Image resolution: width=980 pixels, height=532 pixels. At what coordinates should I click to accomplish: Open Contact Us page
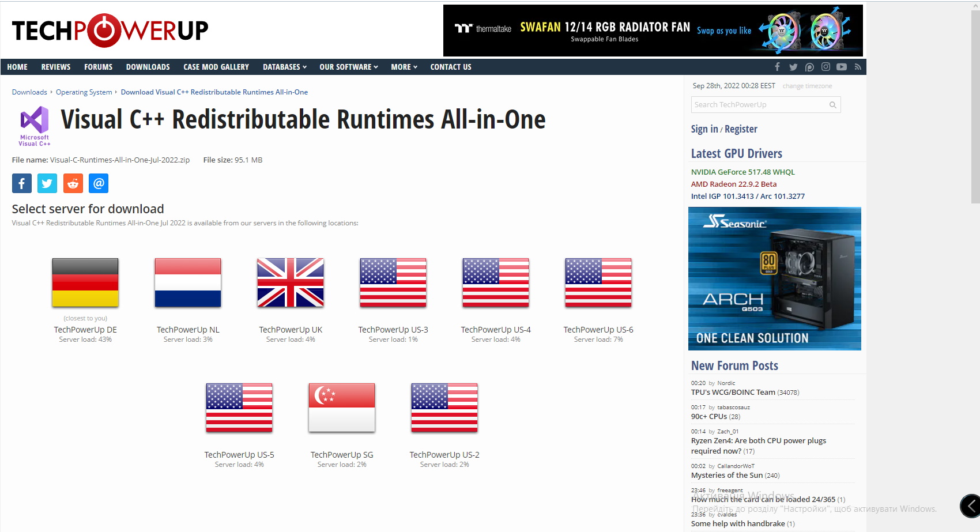(x=451, y=67)
